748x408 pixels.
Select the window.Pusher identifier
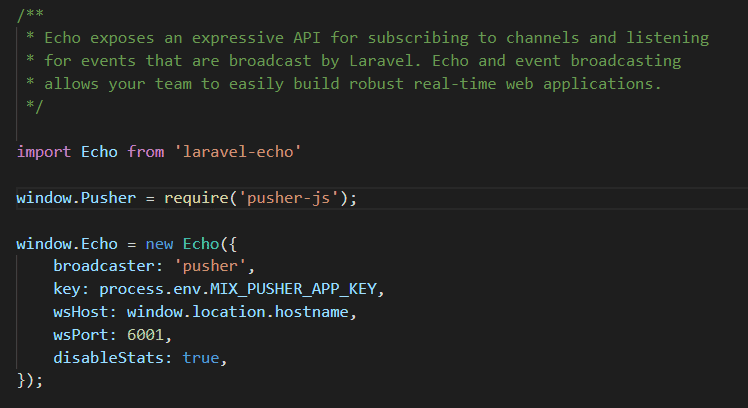click(x=76, y=198)
